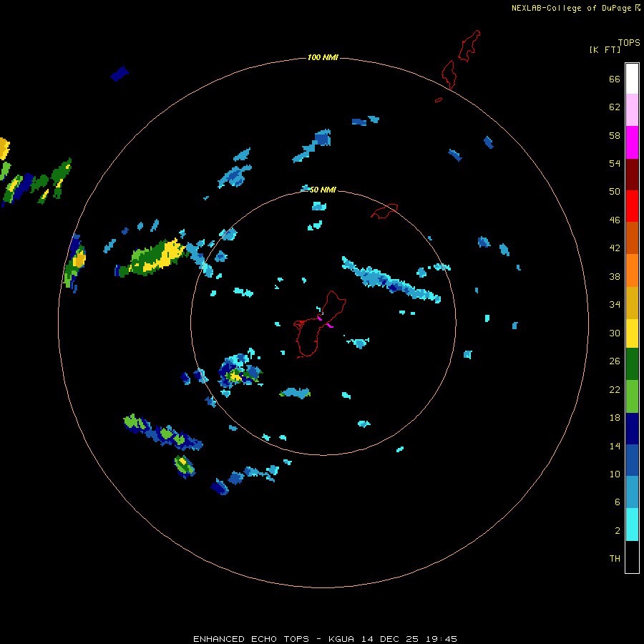Click the "ENHANCED ECHO TOPS" caption text
The width and height of the screenshot is (644, 644).
click(x=251, y=639)
